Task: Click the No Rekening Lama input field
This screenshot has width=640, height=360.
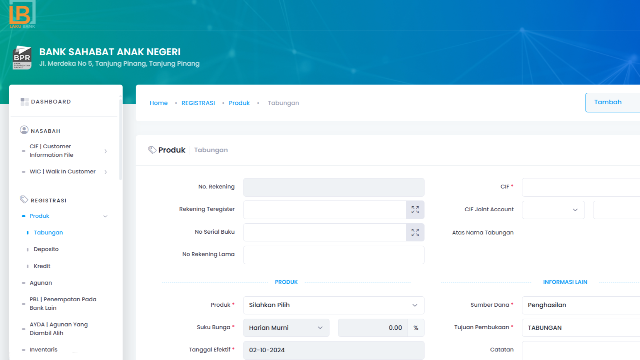Action: tap(334, 255)
